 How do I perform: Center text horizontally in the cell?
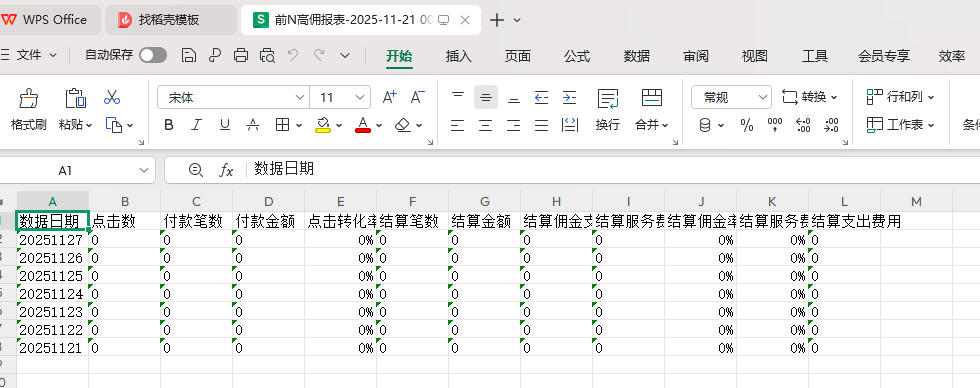point(486,125)
